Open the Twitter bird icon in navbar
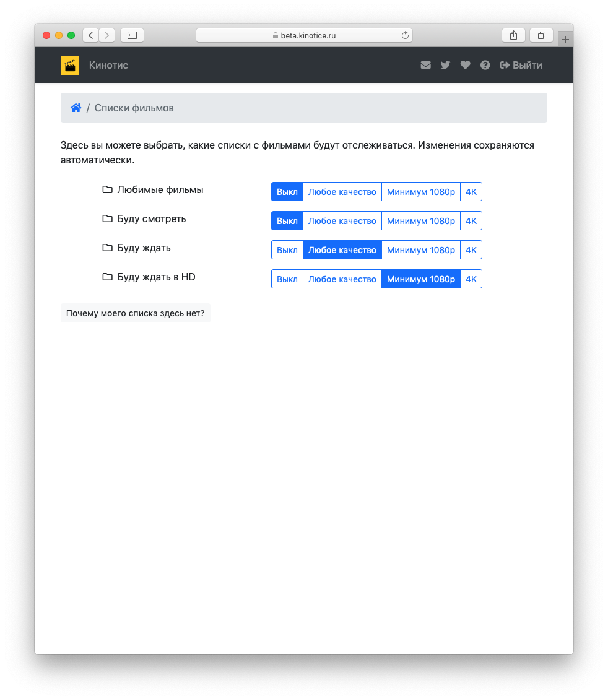Viewport: 608px width, 700px height. [x=445, y=65]
